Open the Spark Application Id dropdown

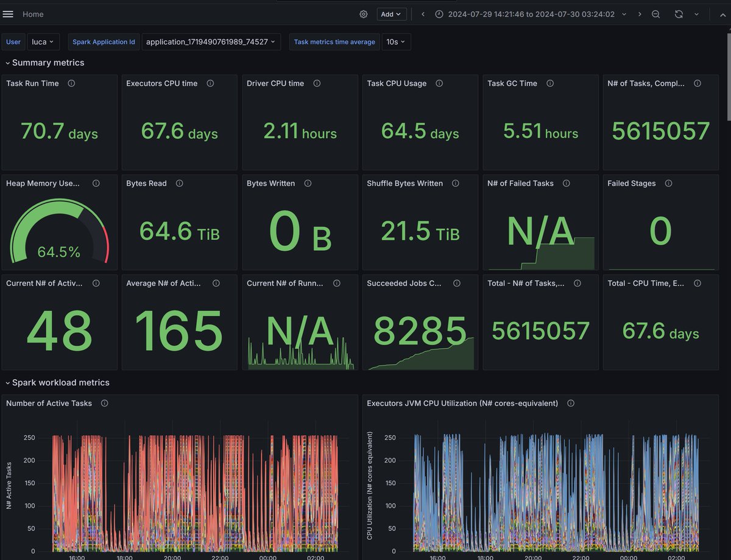(211, 42)
